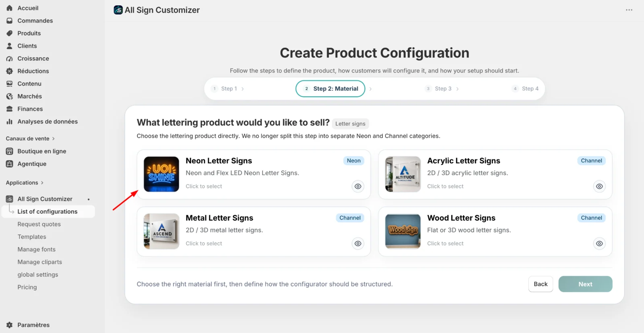Click the Produits tag icon
Image resolution: width=644 pixels, height=333 pixels.
click(10, 33)
